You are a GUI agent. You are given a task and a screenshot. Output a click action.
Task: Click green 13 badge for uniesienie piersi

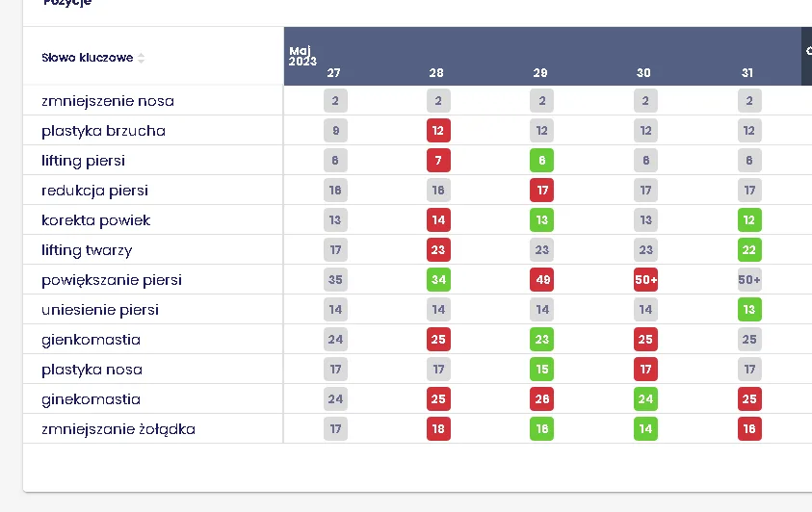point(749,310)
